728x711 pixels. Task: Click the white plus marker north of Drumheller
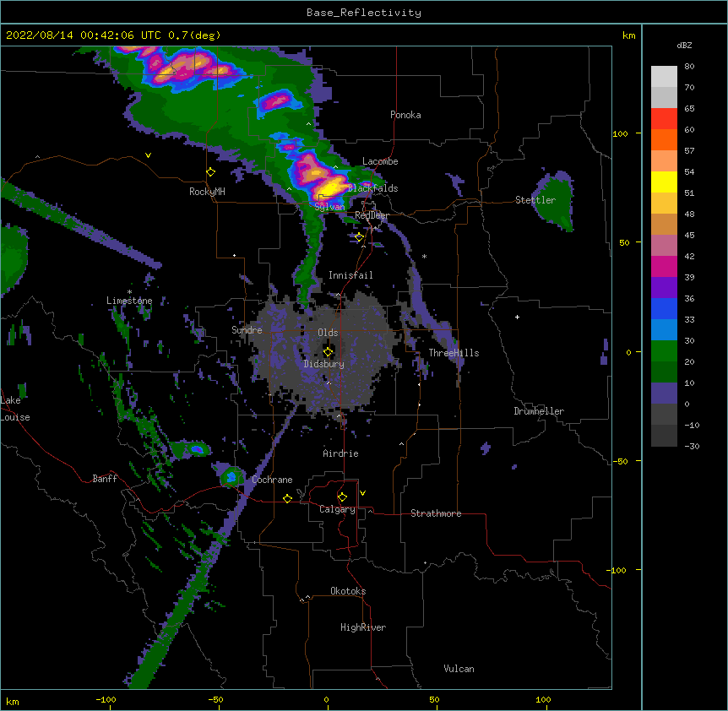pyautogui.click(x=517, y=317)
